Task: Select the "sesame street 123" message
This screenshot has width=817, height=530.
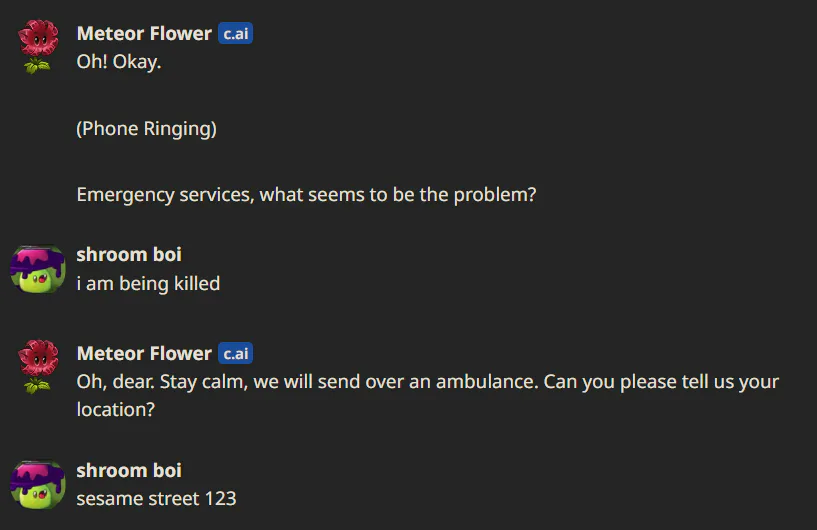Action: [x=156, y=499]
